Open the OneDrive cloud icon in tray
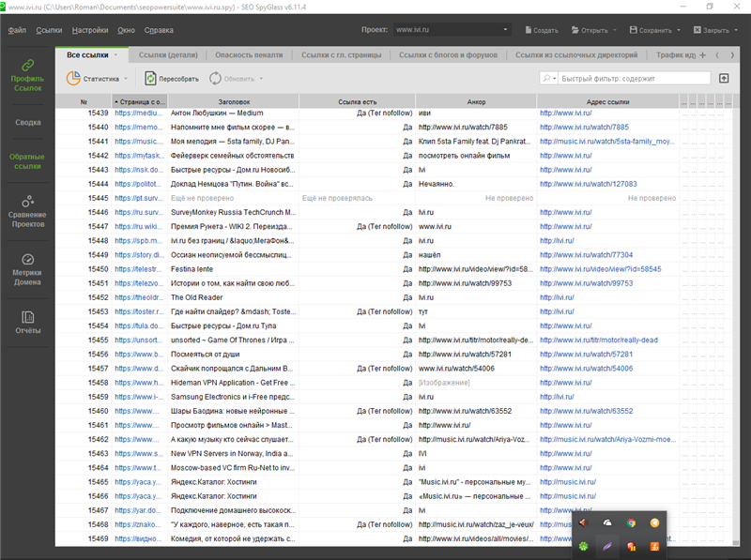Screen dimensions: 751x560 607,523
